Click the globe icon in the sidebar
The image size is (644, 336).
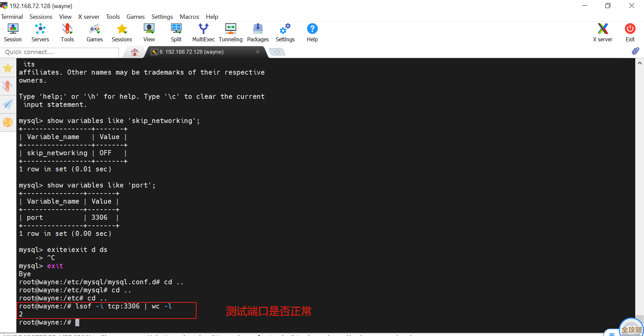[8, 122]
